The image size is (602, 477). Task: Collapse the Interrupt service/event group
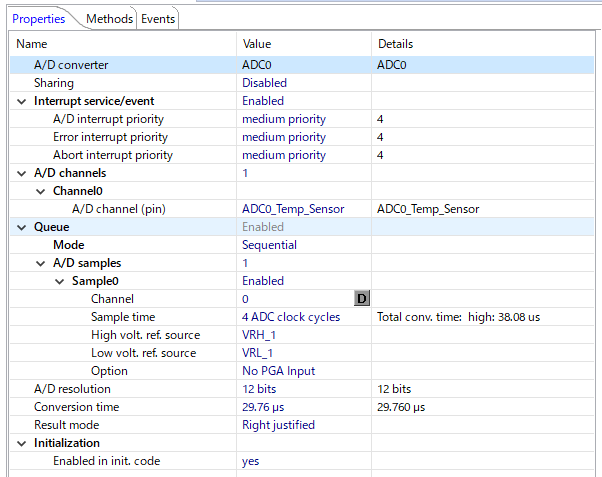tap(22, 101)
